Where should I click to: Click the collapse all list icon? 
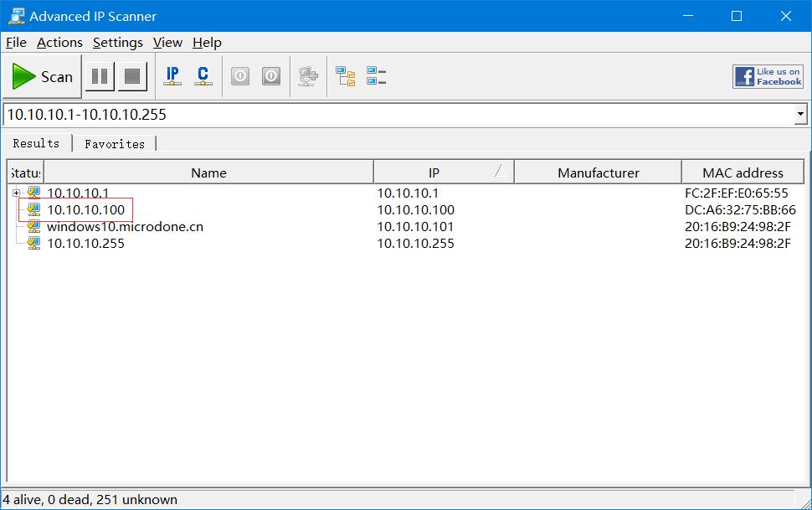coord(377,75)
